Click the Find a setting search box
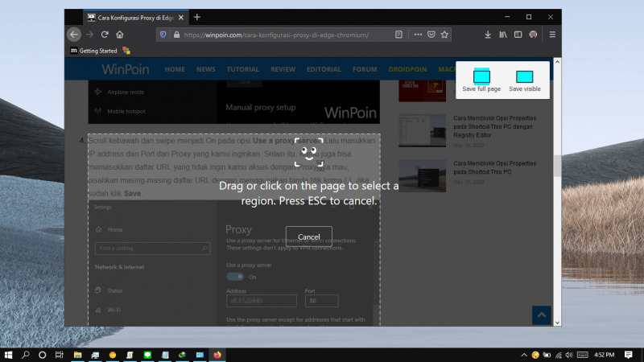644x362 pixels. click(x=152, y=249)
